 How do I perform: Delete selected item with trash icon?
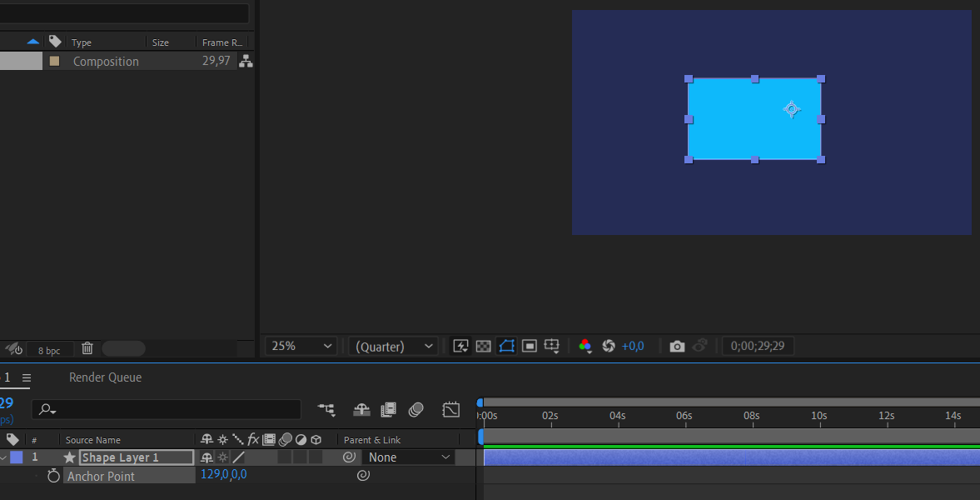click(x=87, y=348)
